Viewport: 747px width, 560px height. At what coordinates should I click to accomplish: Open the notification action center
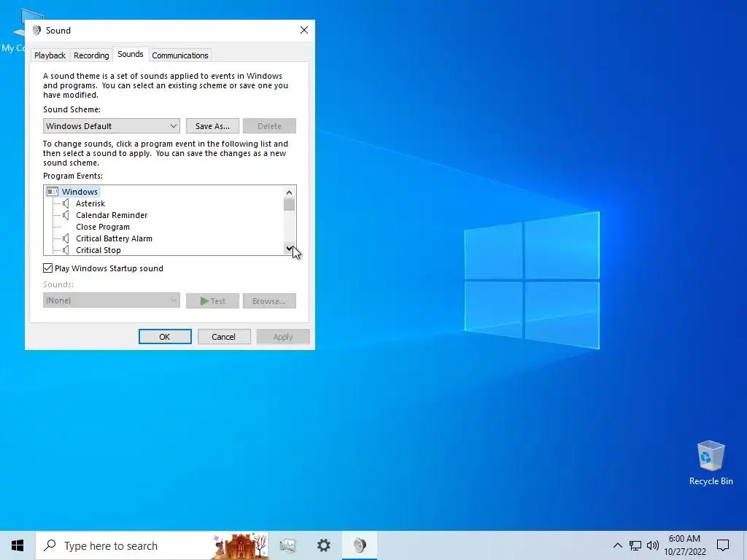point(723,545)
